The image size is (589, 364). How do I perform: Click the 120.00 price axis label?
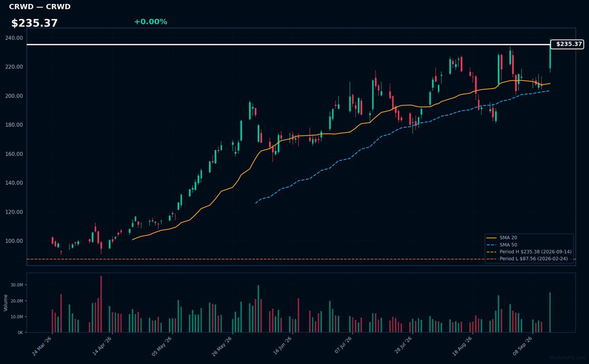[14, 212]
